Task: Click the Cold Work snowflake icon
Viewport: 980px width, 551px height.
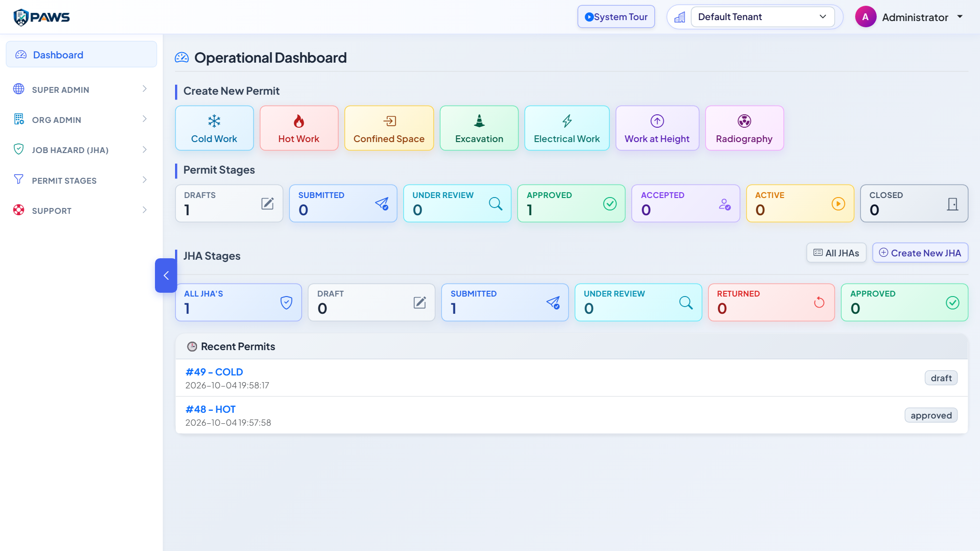Action: pyautogui.click(x=214, y=121)
